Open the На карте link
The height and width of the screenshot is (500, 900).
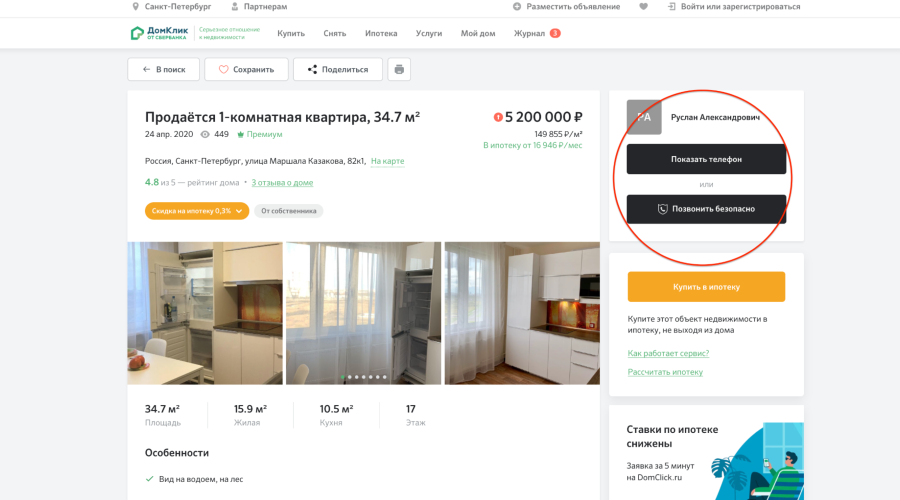point(387,161)
